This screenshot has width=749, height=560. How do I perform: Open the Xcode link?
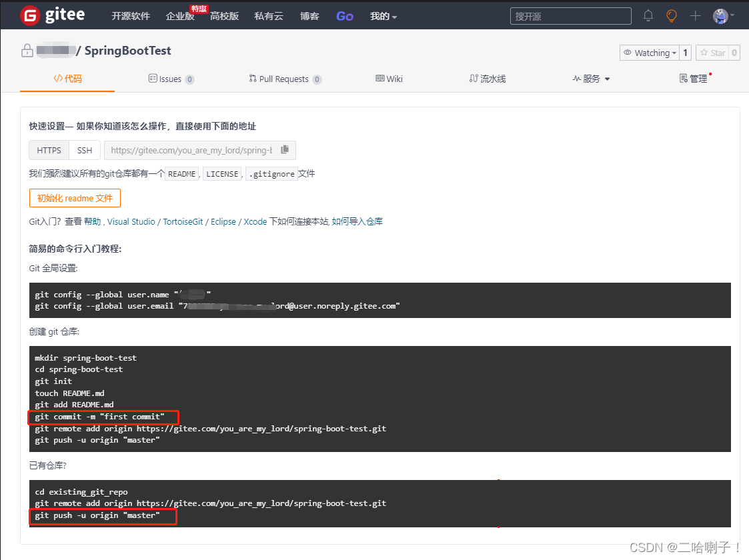pyautogui.click(x=255, y=221)
